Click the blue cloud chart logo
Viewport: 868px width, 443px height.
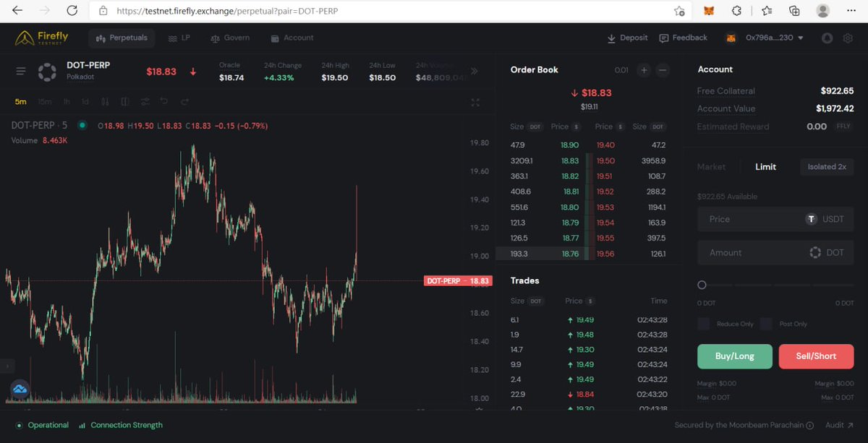[20, 390]
